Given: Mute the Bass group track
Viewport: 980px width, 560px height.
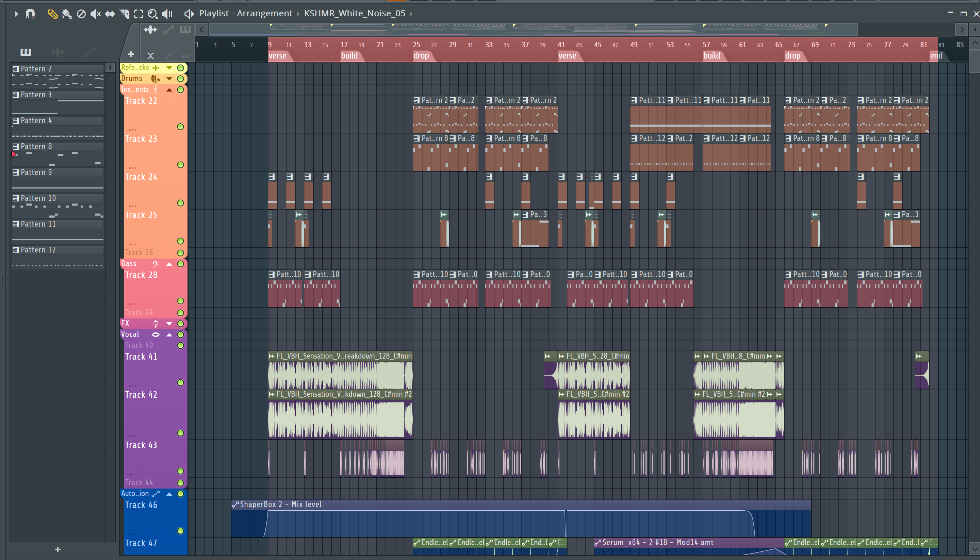Looking at the screenshot, I should point(180,263).
